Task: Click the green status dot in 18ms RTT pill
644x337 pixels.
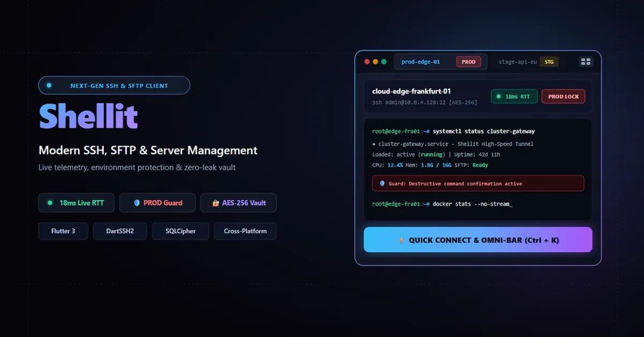Action: pos(499,97)
